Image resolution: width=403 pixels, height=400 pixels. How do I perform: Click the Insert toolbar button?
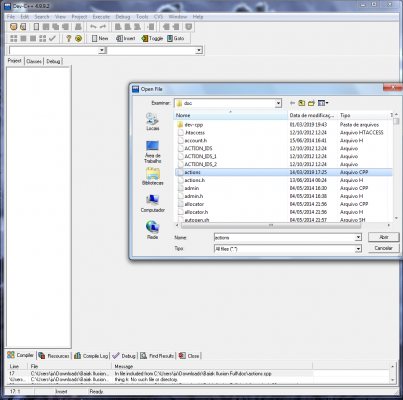(126, 38)
